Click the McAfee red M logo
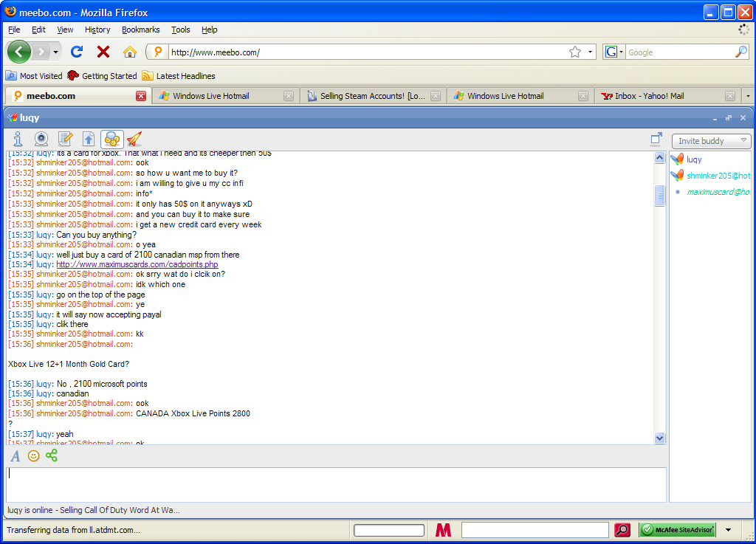Viewport: 756px width, 544px height. [443, 530]
